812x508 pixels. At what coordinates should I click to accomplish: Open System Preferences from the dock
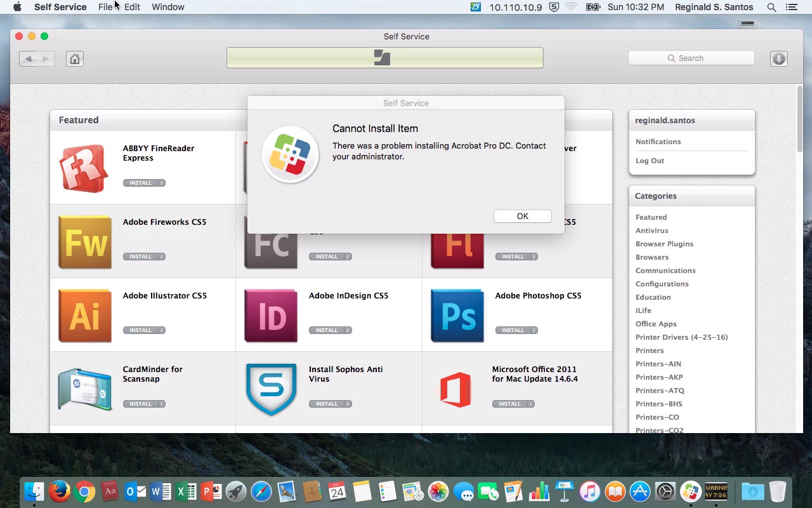coord(665,491)
